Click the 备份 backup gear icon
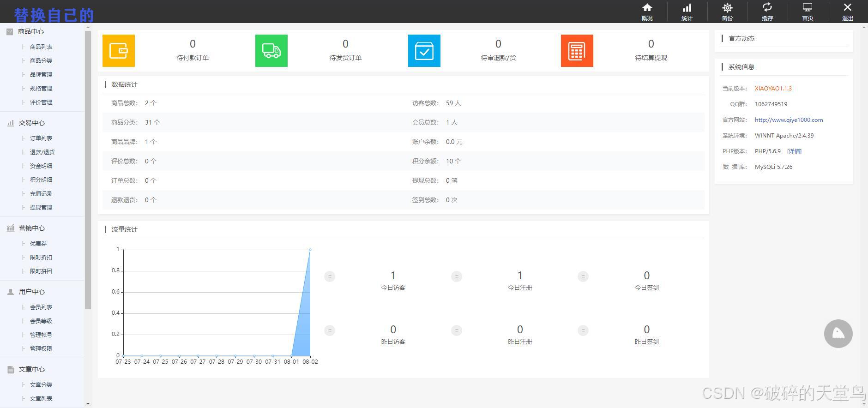 (727, 8)
